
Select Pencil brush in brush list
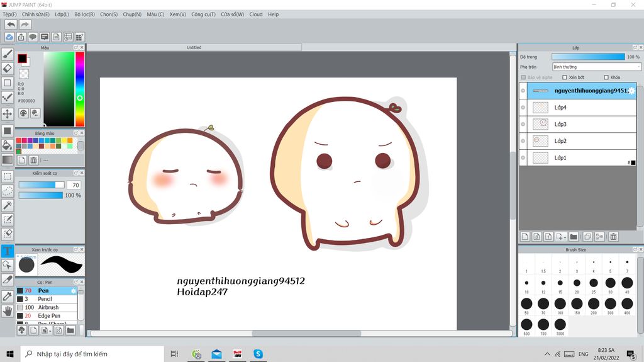[x=47, y=299]
